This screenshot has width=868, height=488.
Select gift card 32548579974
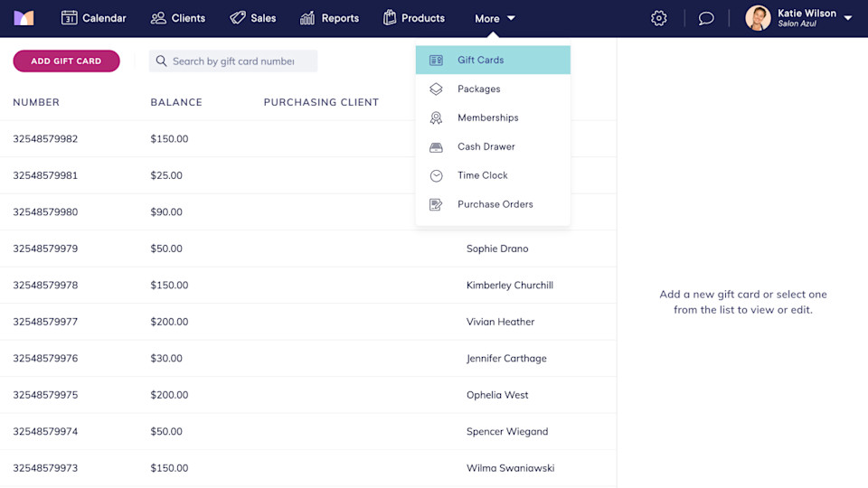(x=45, y=431)
